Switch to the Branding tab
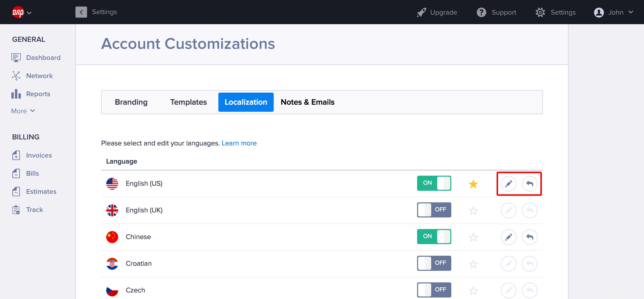644x299 pixels. point(131,102)
